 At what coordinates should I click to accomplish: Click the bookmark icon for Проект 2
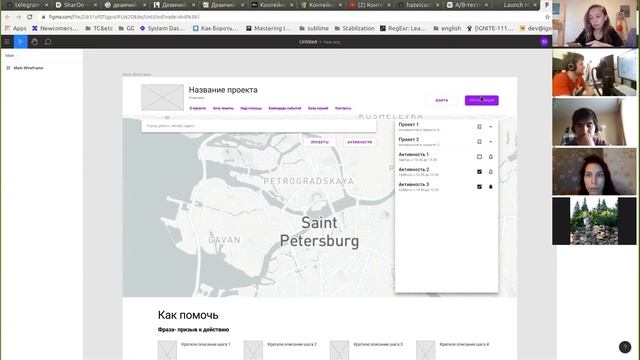coord(479,142)
